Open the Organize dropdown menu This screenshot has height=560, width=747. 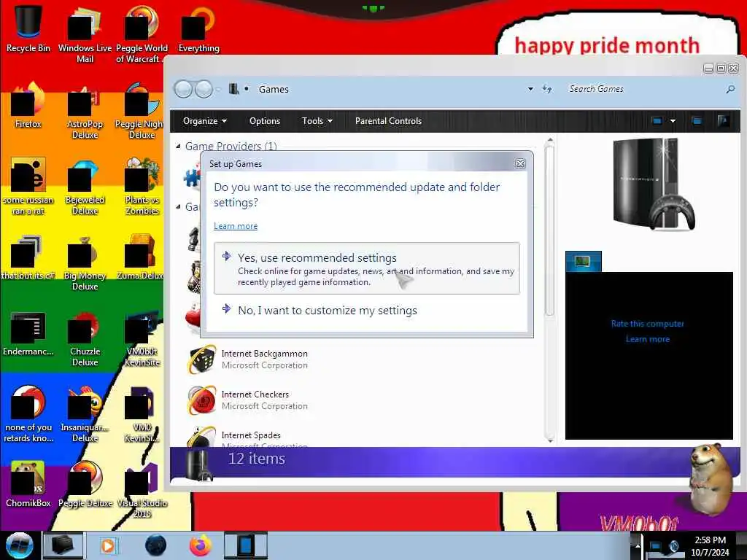click(x=205, y=121)
